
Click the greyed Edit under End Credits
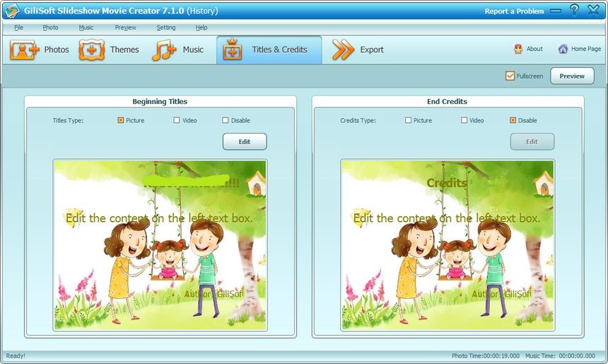(x=532, y=141)
